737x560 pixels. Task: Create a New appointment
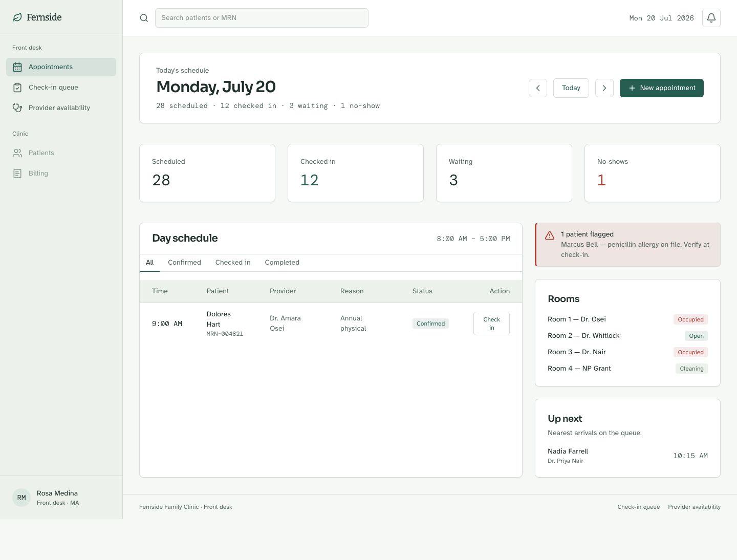pyautogui.click(x=662, y=88)
